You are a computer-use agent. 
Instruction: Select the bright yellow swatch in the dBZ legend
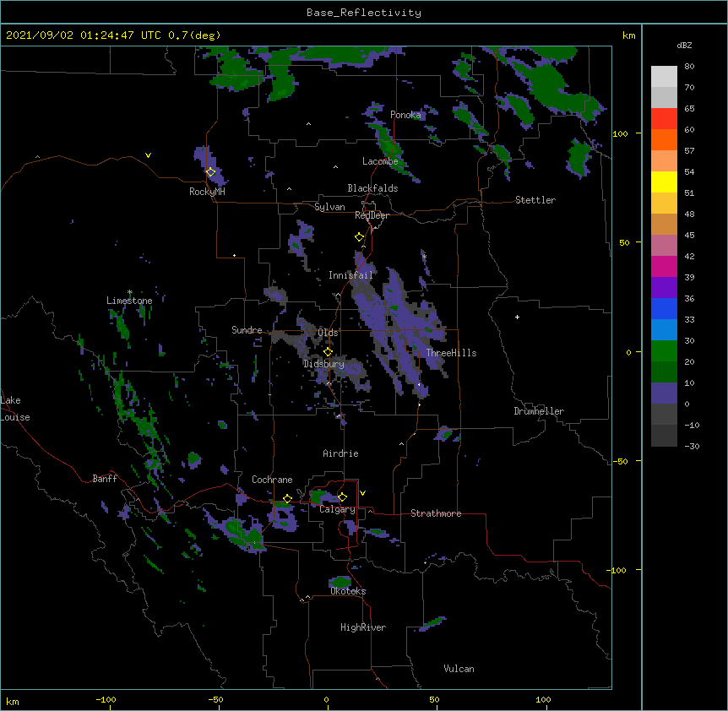click(x=664, y=182)
